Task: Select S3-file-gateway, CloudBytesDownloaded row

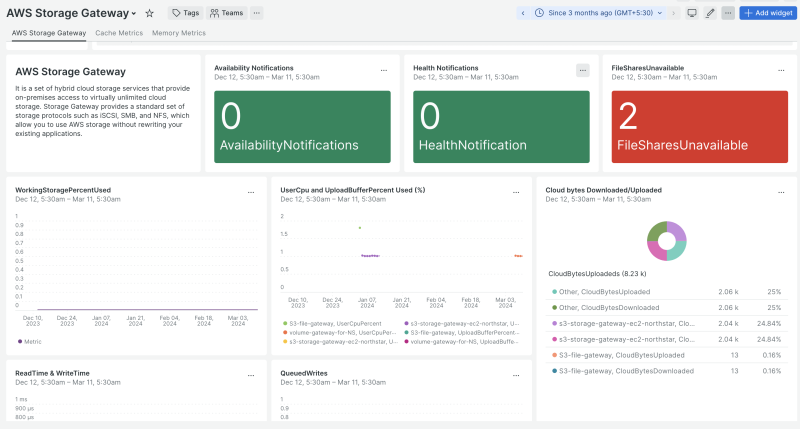Action: point(666,371)
